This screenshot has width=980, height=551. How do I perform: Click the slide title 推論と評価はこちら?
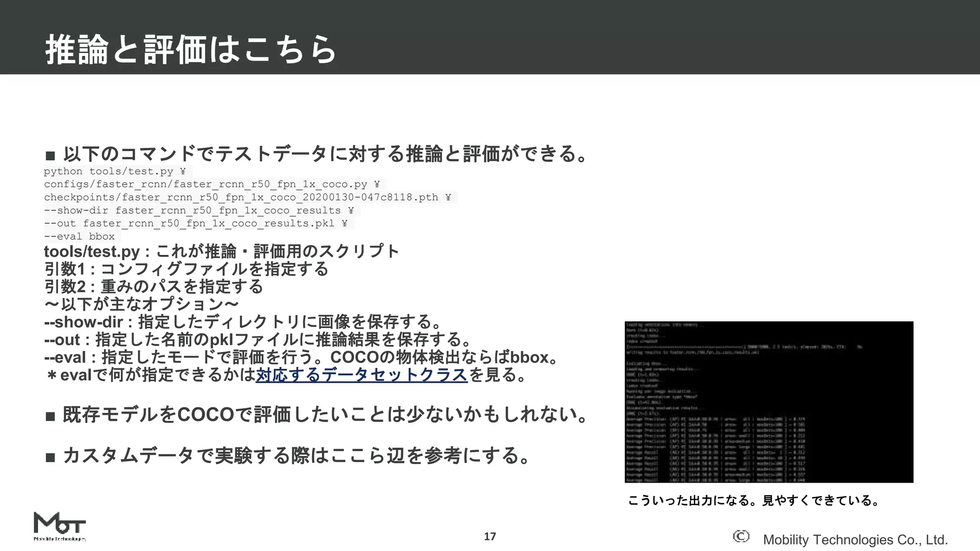pyautogui.click(x=191, y=50)
